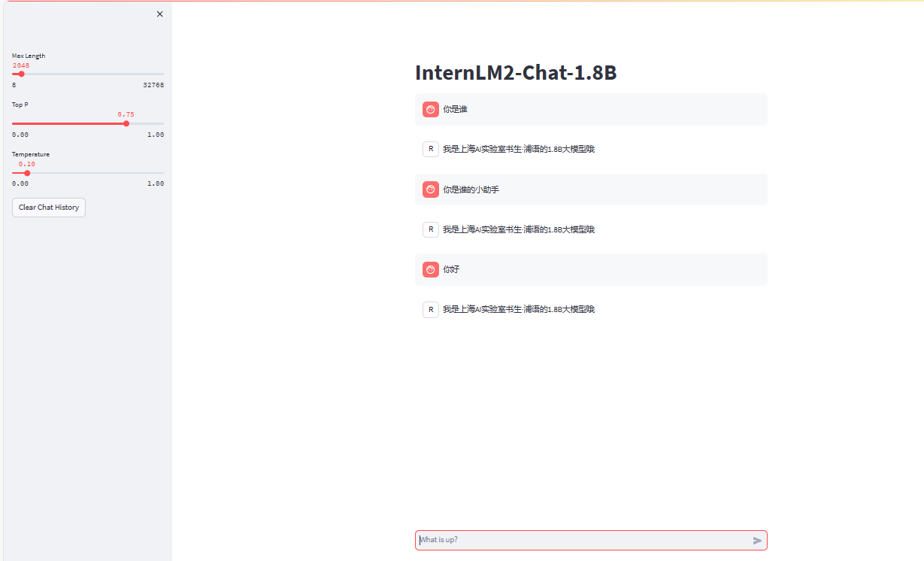Click the Temperature slider track near 1.00
This screenshot has width=924, height=561.
click(x=158, y=173)
